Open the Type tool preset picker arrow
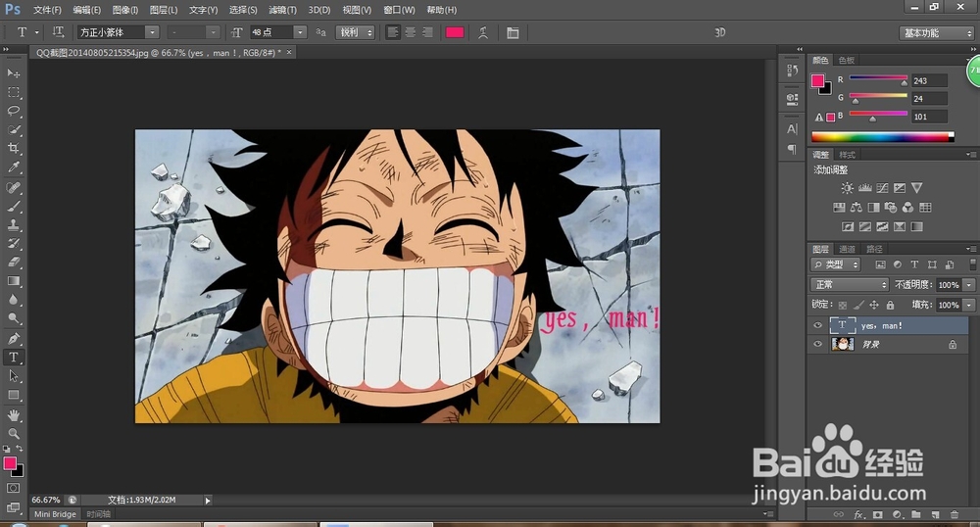Image resolution: width=980 pixels, height=527 pixels. pos(37,32)
